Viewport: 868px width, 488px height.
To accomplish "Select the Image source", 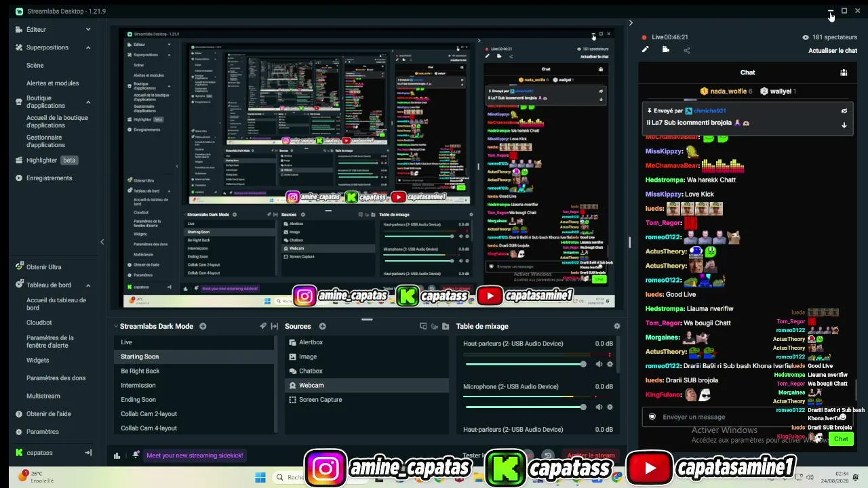I will pos(366,357).
